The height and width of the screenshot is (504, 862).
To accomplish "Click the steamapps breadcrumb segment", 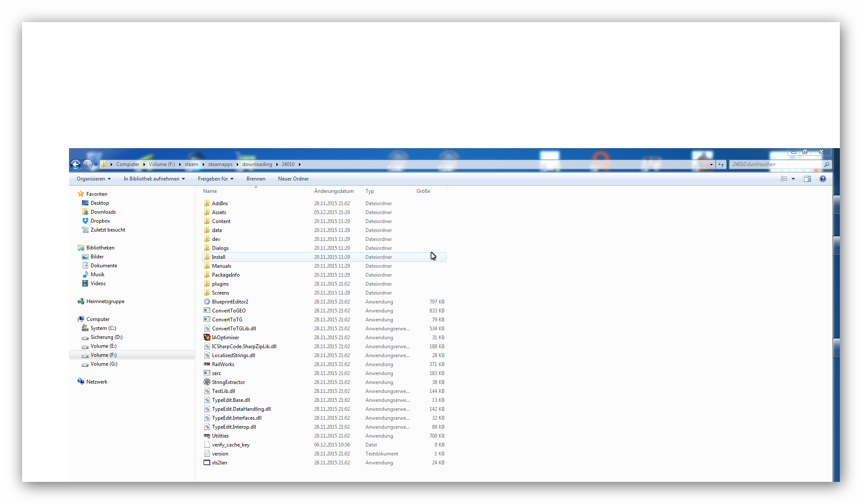I will [x=220, y=164].
